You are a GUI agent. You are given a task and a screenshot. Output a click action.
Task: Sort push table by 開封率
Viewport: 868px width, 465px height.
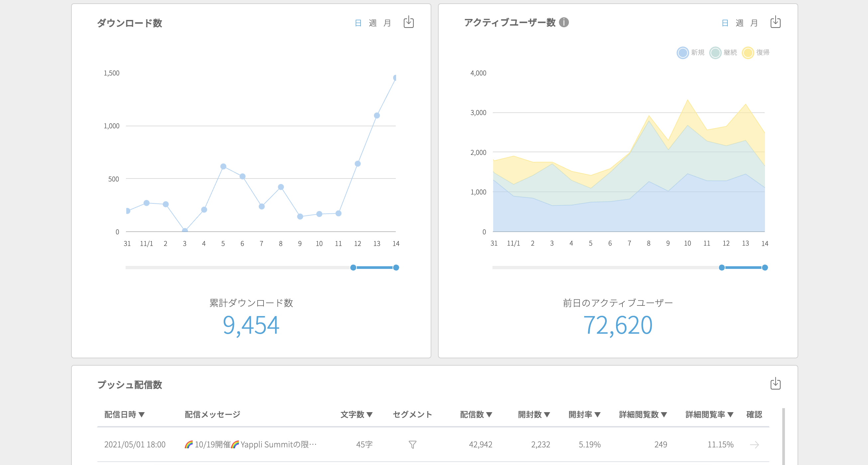(585, 414)
